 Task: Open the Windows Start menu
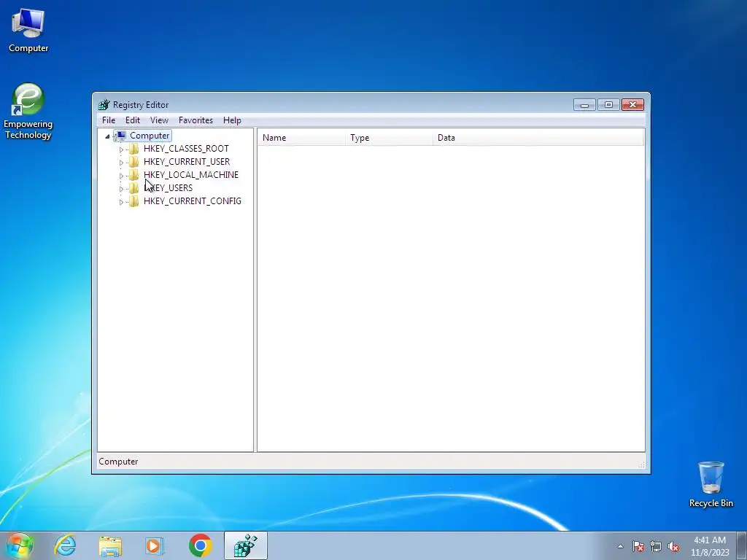coord(20,545)
